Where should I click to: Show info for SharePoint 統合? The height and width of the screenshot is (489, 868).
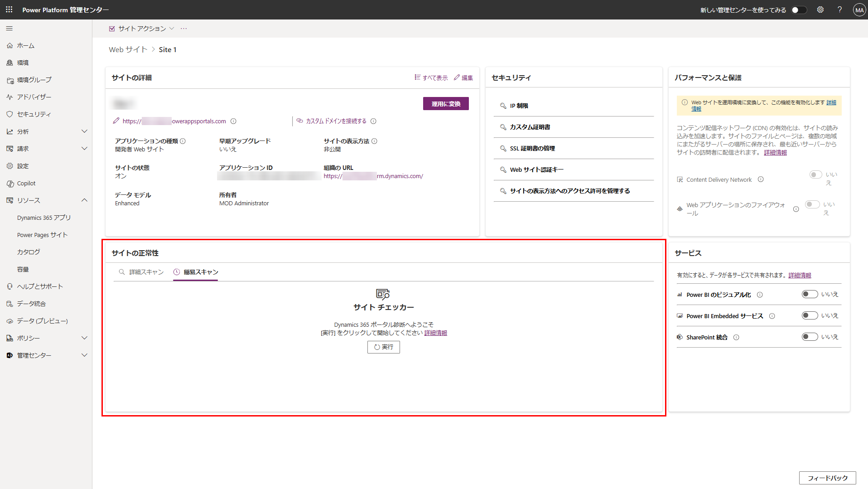tap(736, 337)
